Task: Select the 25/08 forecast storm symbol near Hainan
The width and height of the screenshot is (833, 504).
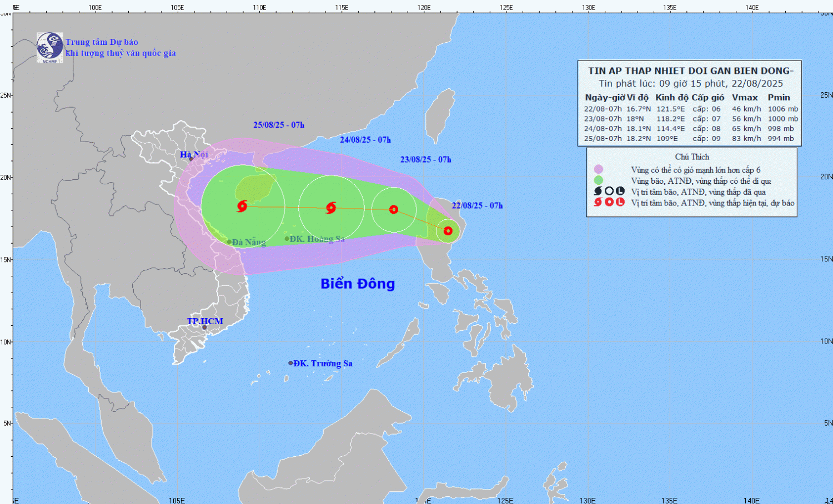Action: pos(242,206)
